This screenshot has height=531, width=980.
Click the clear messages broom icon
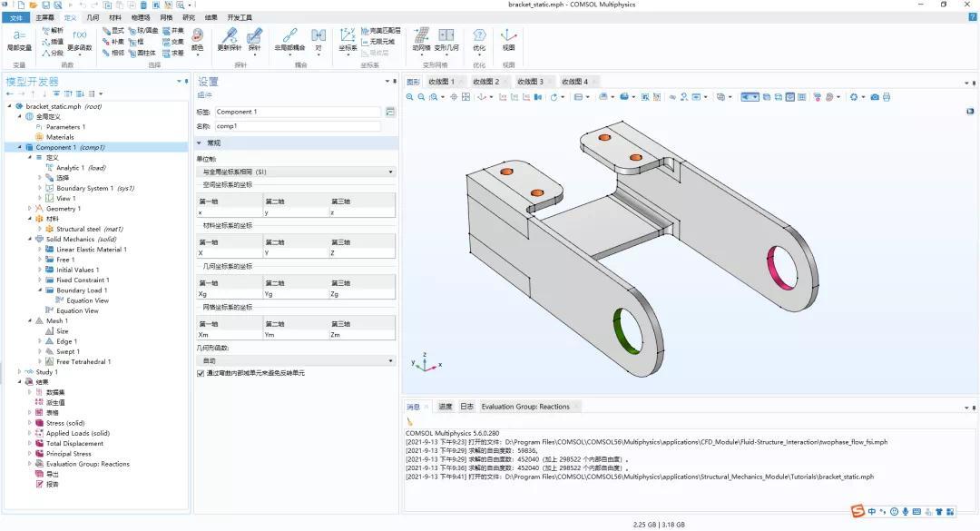[410, 421]
